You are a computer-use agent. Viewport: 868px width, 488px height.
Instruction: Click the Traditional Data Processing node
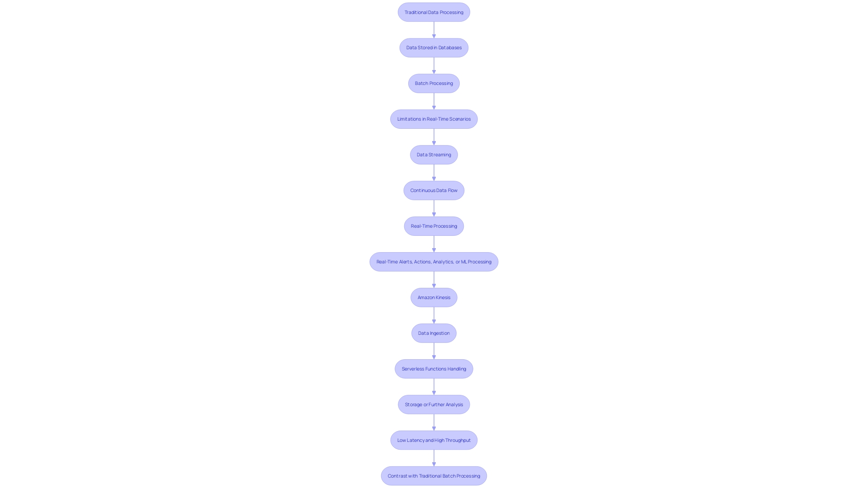434,11
